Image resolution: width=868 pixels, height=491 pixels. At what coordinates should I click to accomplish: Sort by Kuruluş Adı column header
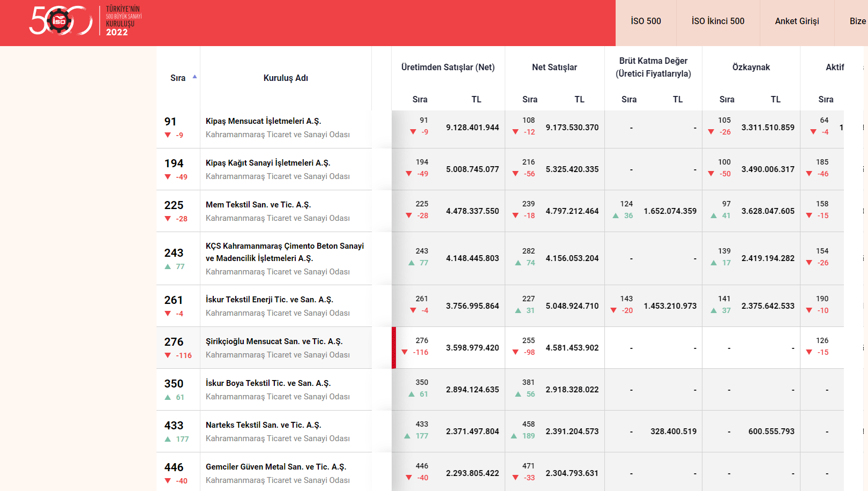286,78
